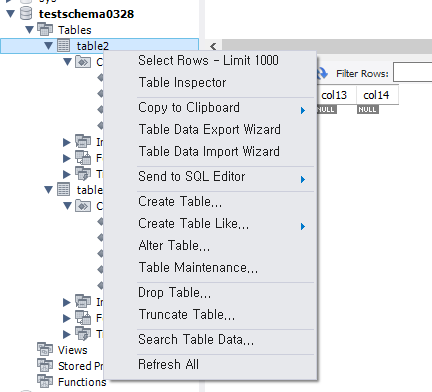
Task: Click Triggers icon of second table
Action: pyautogui.click(x=83, y=333)
